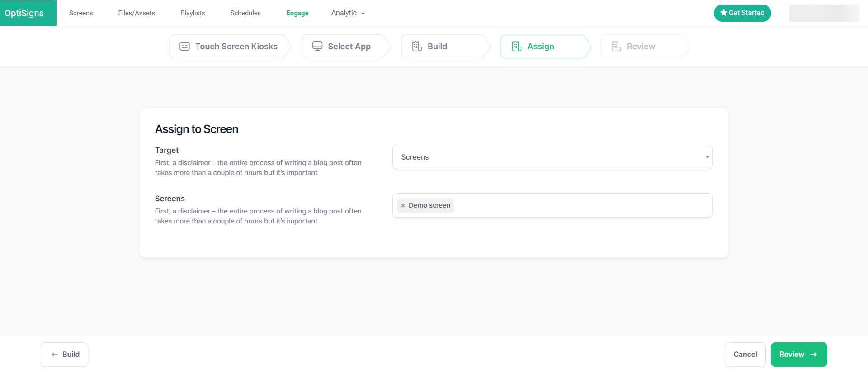Open the Target dropdown showing Screens

click(x=552, y=157)
